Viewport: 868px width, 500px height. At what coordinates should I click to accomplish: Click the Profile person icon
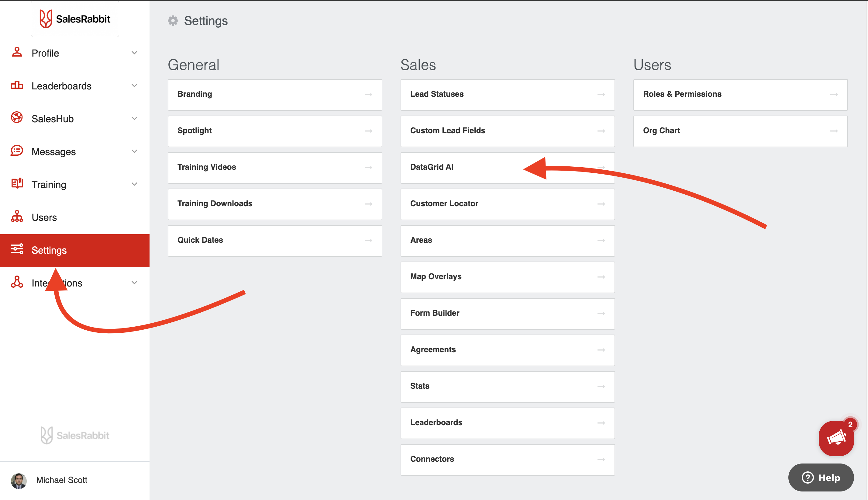17,52
